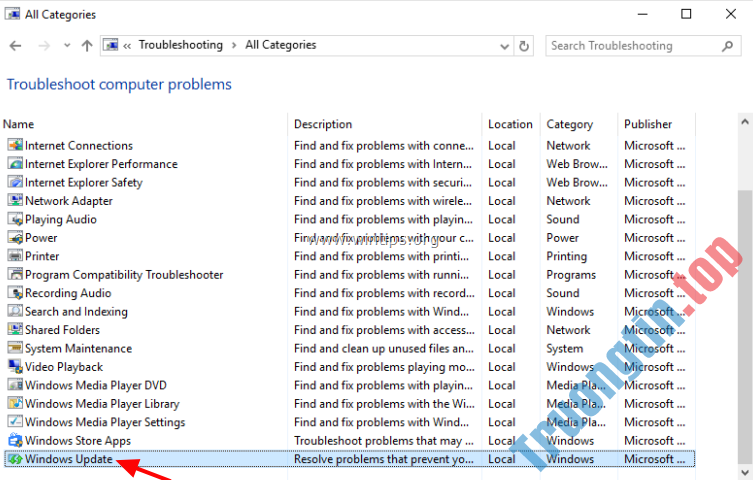Click 'Resolve problems that prevent yo...' description
The width and height of the screenshot is (753, 480).
(x=384, y=459)
